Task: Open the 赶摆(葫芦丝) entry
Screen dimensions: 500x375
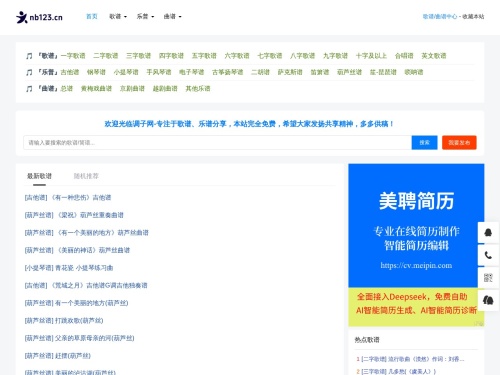Action: tap(58, 356)
